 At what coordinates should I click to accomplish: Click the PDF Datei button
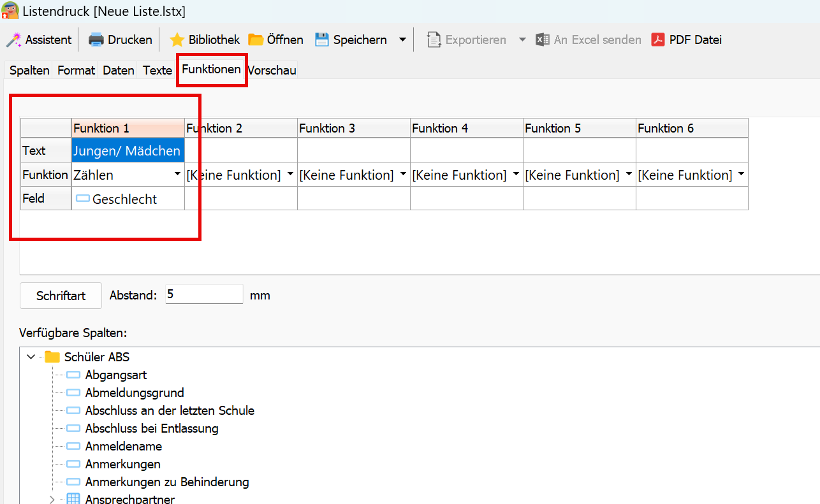coord(686,40)
